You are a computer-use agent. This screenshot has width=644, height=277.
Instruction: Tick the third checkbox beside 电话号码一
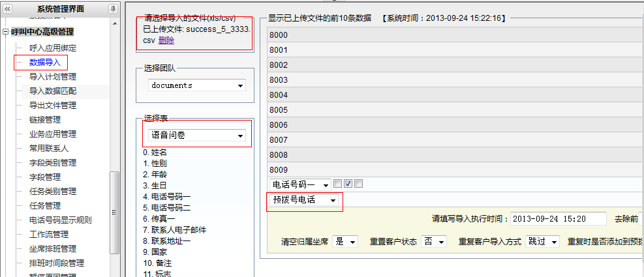tap(359, 184)
